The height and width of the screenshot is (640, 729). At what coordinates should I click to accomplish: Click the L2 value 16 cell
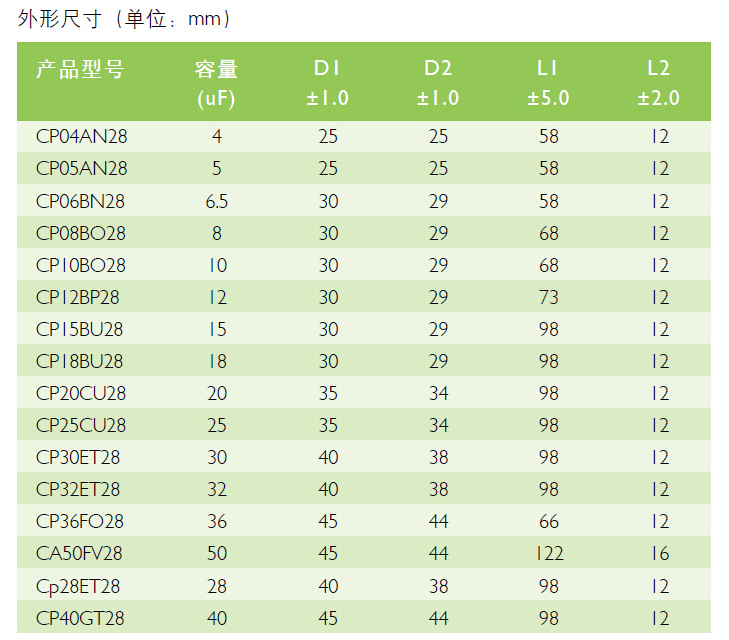pyautogui.click(x=658, y=553)
